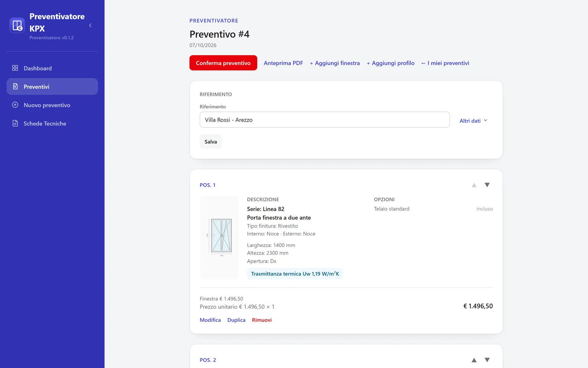Click the Nuovo preventivo plus-circle icon
Image resolution: width=588 pixels, height=368 pixels.
point(15,105)
